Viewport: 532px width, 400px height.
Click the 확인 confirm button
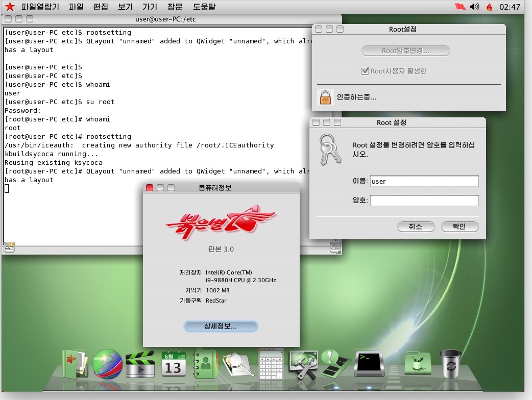[x=460, y=227]
